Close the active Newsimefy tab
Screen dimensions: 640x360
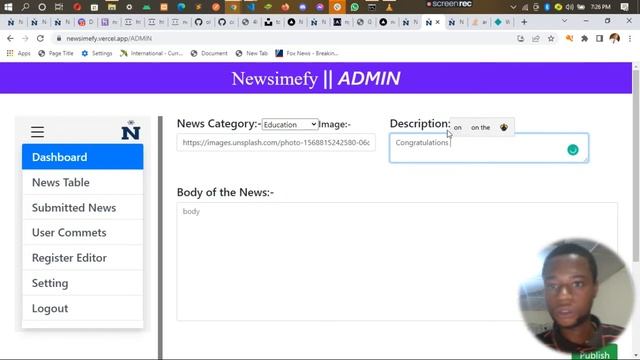click(x=438, y=22)
